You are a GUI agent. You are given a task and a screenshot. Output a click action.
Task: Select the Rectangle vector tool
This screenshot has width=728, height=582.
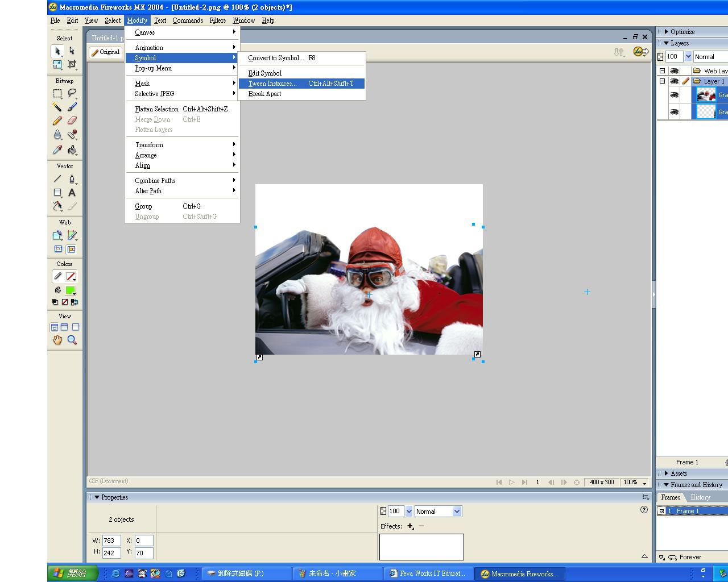pyautogui.click(x=57, y=193)
